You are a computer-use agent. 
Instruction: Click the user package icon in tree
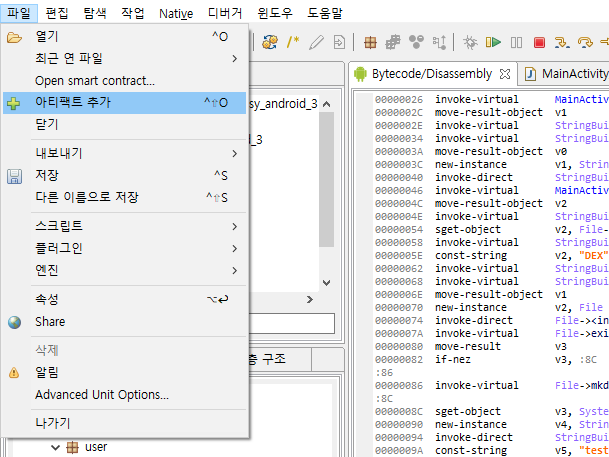tap(72, 447)
